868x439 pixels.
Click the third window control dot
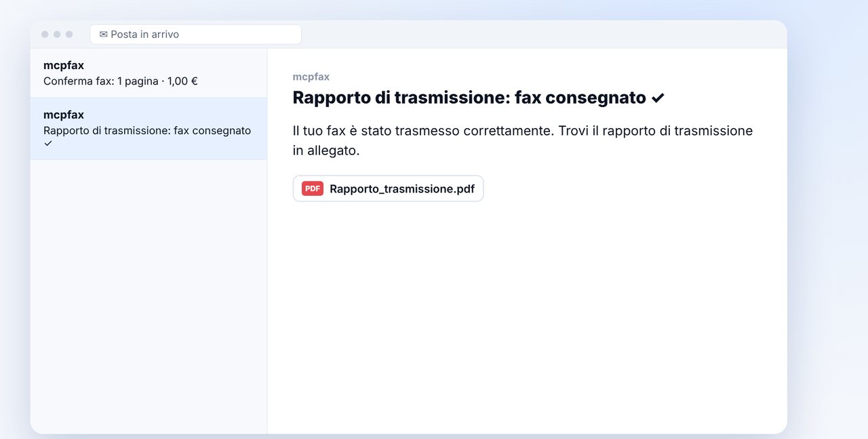pos(69,34)
